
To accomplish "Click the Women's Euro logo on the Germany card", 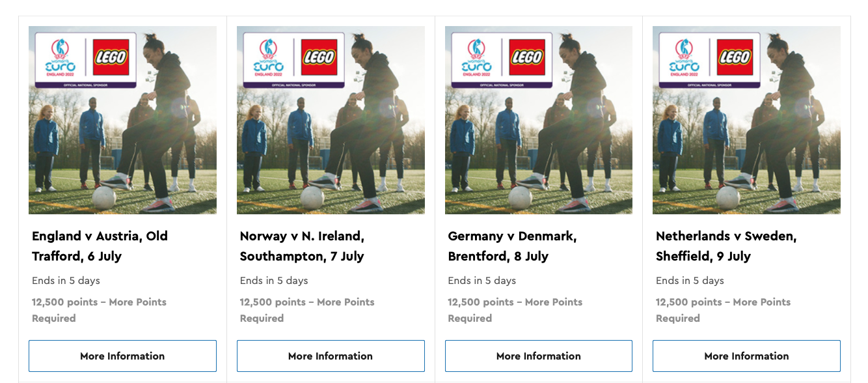I will tap(476, 58).
